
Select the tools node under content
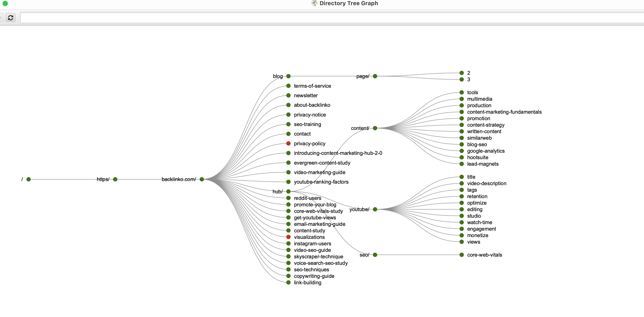point(461,92)
